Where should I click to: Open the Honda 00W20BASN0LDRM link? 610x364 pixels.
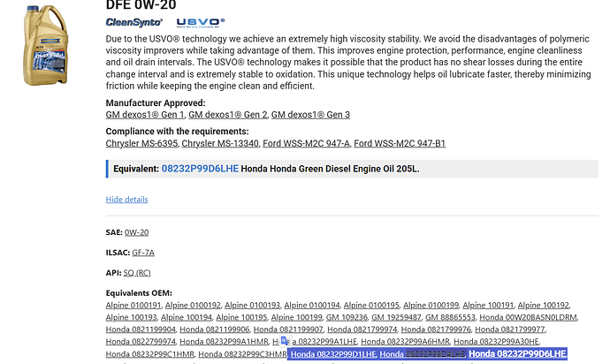click(528, 317)
